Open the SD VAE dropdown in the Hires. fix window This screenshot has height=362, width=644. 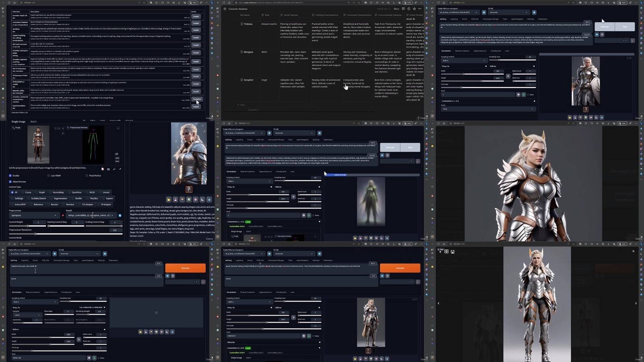(79, 254)
